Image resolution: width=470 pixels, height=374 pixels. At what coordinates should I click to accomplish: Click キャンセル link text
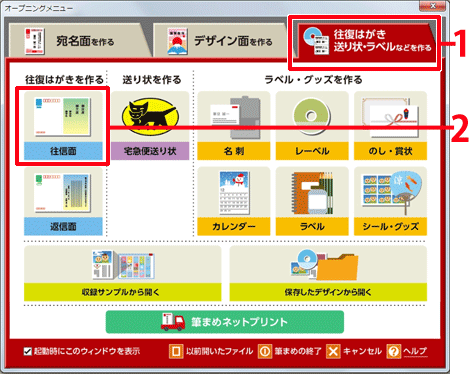pos(362,351)
